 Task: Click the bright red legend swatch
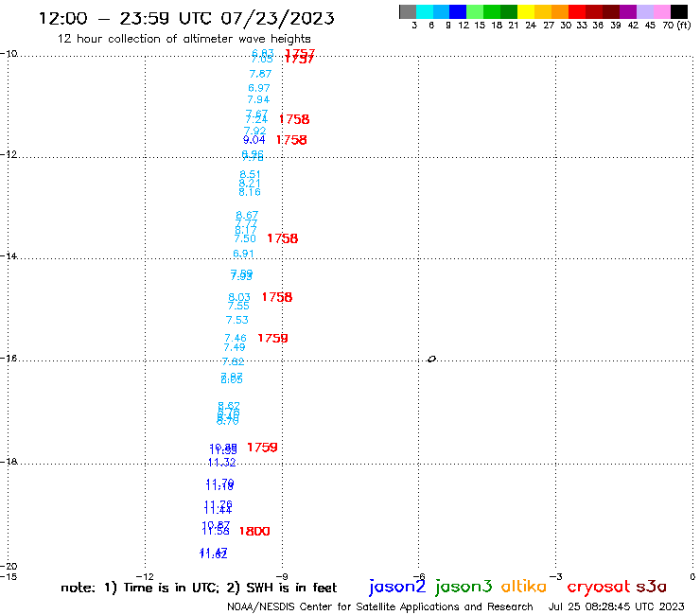(x=577, y=11)
